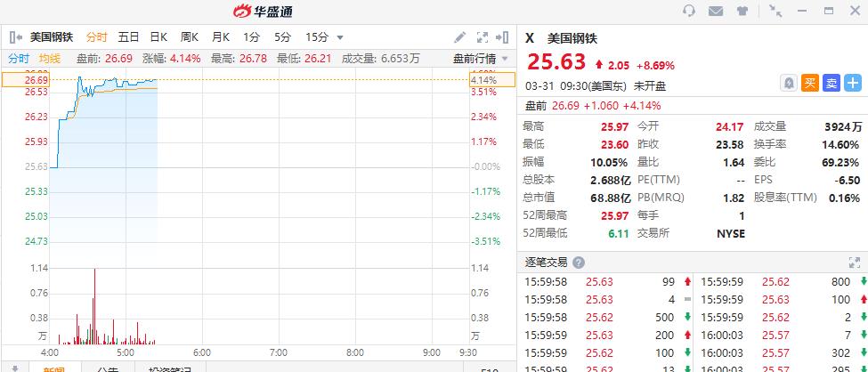Click the 今开 value 24.17
This screenshot has height=372, width=868.
730,126
